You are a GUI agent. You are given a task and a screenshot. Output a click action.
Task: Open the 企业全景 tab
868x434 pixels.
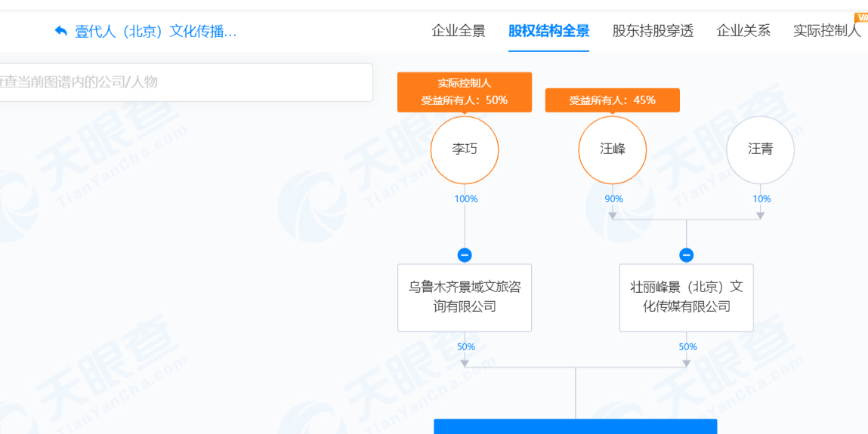[459, 31]
